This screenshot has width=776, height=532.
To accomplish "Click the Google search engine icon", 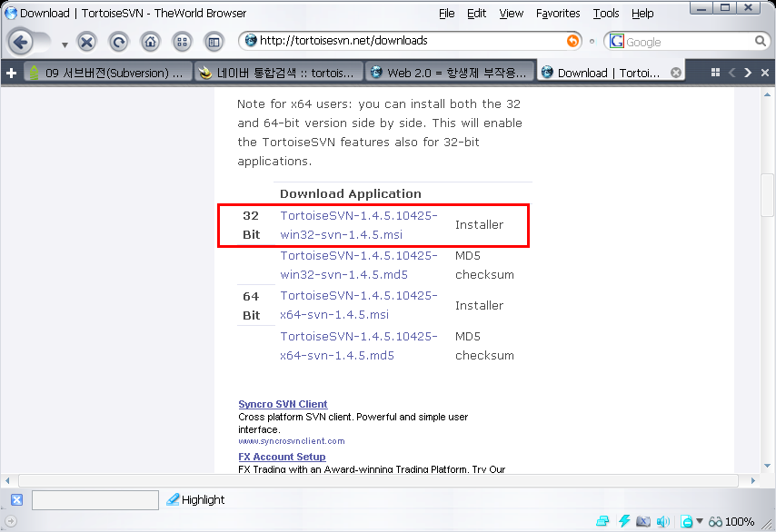I will (616, 42).
